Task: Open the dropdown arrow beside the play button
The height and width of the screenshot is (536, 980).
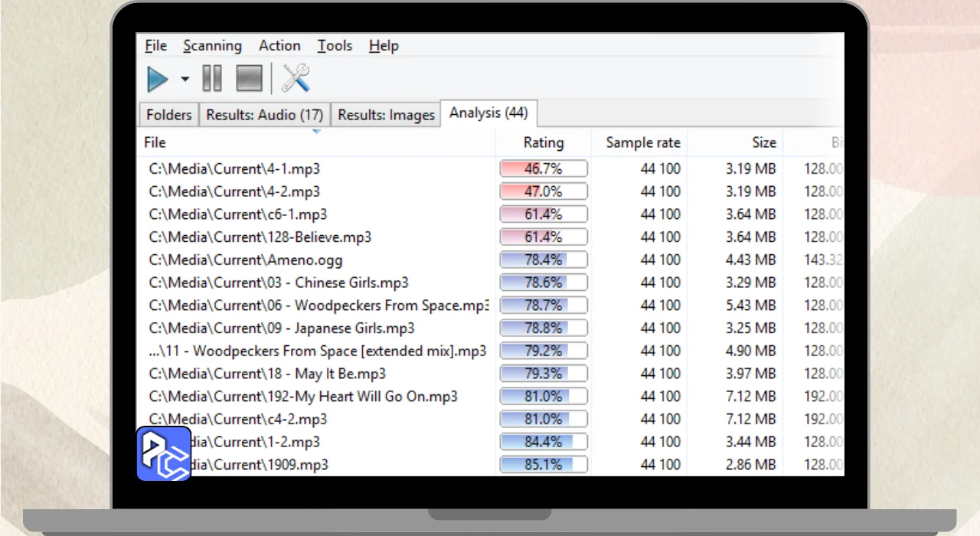Action: pyautogui.click(x=185, y=79)
